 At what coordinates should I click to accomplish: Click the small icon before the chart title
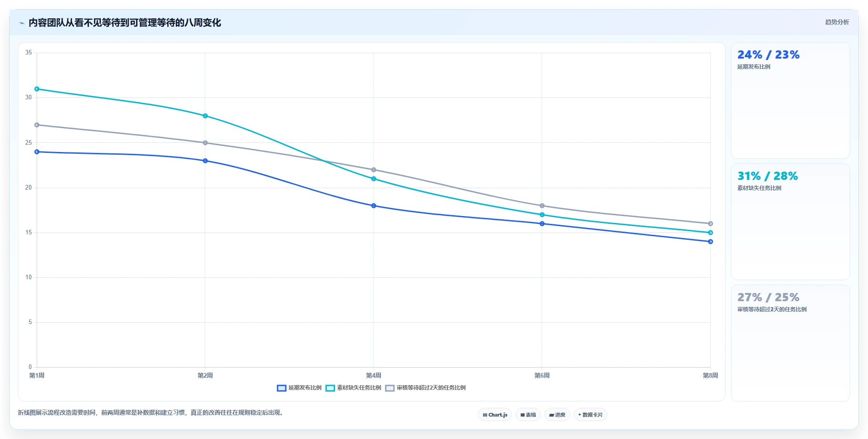pos(22,23)
